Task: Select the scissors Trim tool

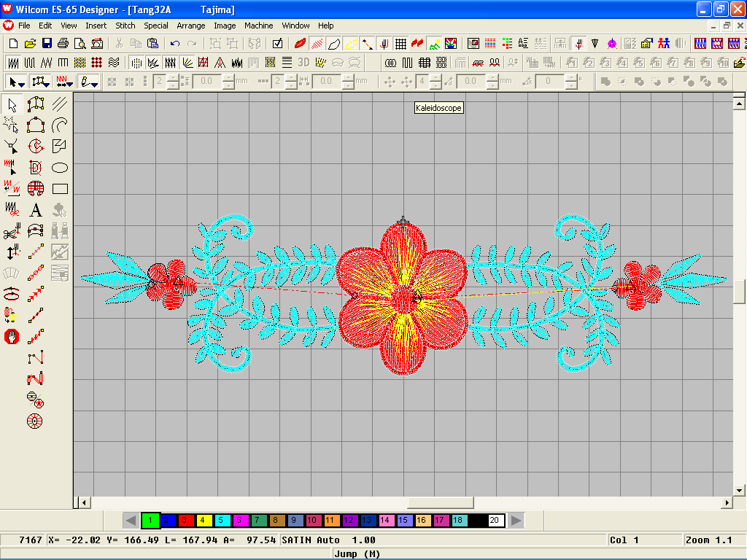Action: pos(12,231)
